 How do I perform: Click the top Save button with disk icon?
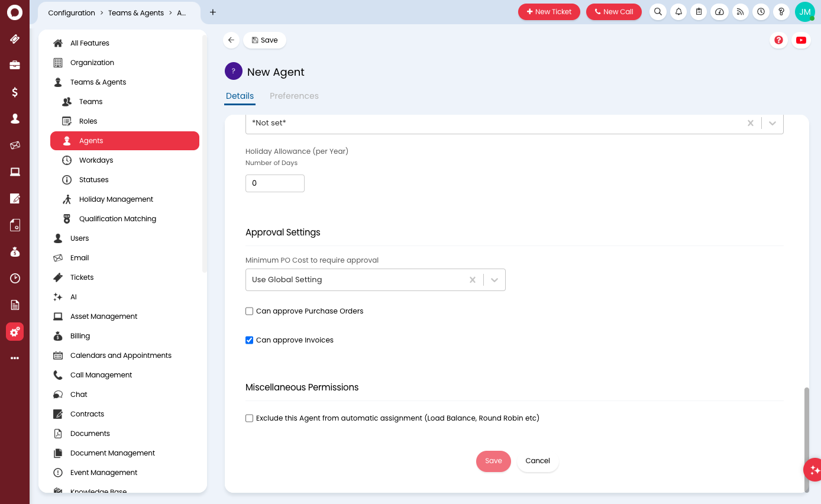point(264,40)
